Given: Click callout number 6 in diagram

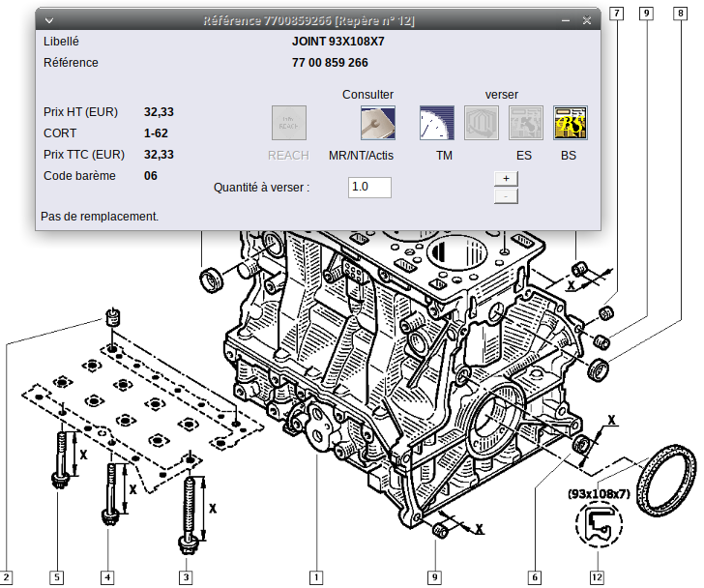Looking at the screenshot, I should [x=533, y=577].
